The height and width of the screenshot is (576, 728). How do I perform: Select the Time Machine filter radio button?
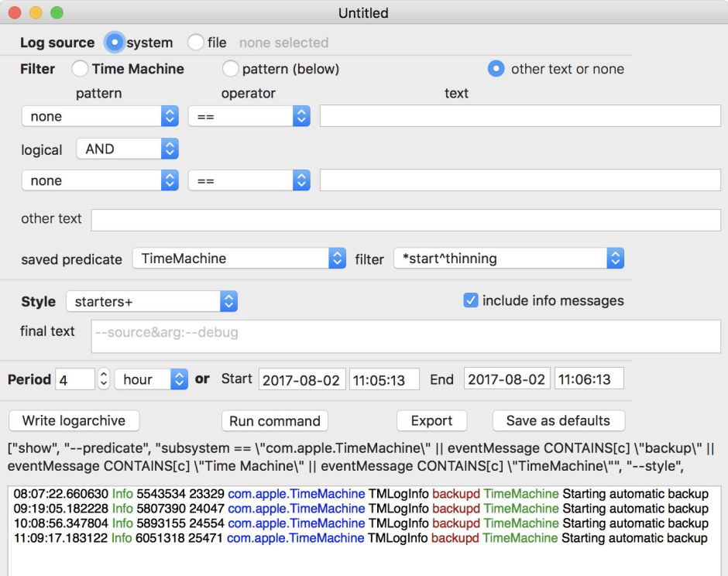(80, 69)
